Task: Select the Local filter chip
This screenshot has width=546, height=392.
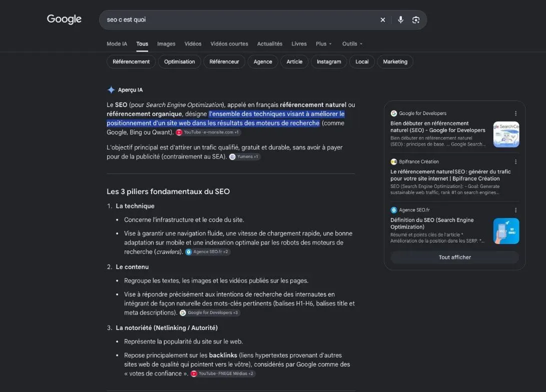Action: [362, 61]
